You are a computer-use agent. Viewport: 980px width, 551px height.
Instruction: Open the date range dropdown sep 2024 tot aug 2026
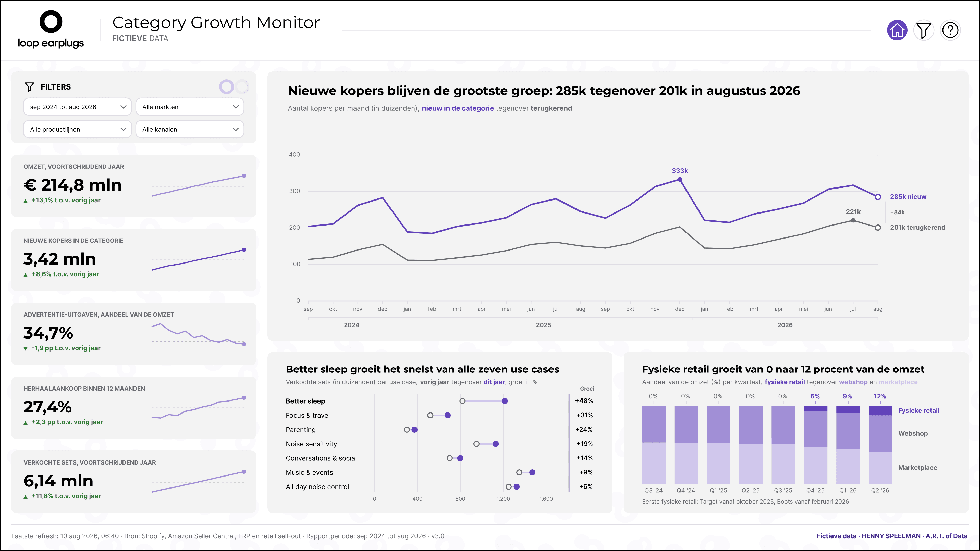click(78, 107)
